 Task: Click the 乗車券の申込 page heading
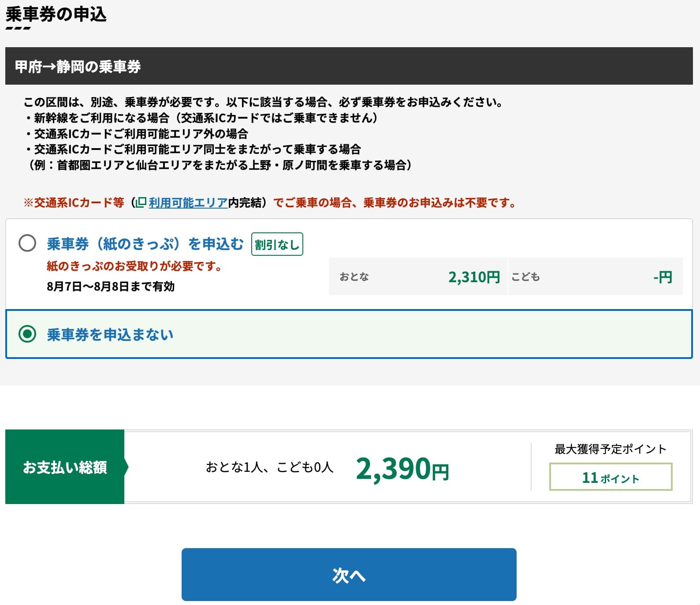(56, 14)
